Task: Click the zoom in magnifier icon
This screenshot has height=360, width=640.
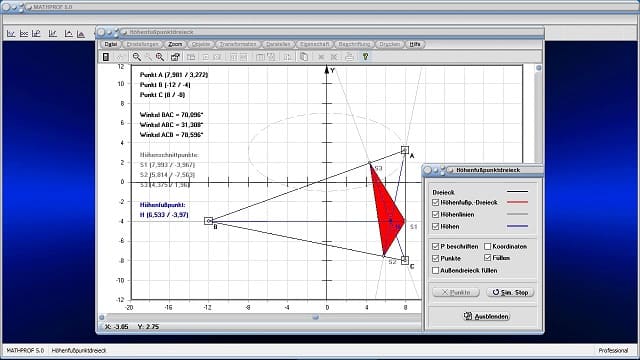Action: [x=160, y=57]
